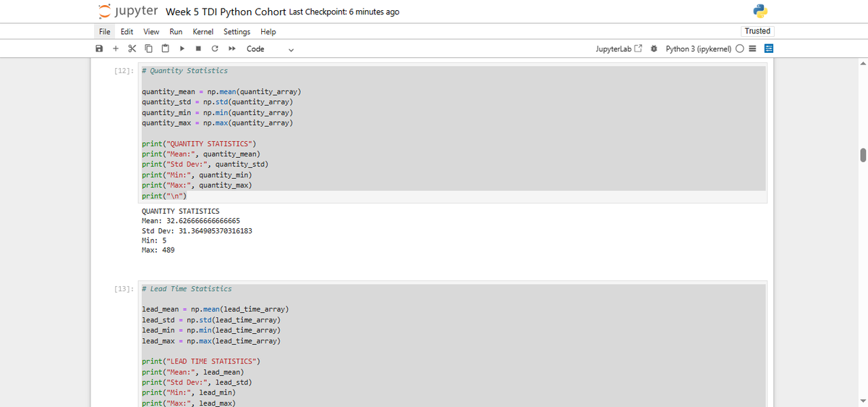
Task: Click output line 'Min: 5'
Action: pos(154,240)
